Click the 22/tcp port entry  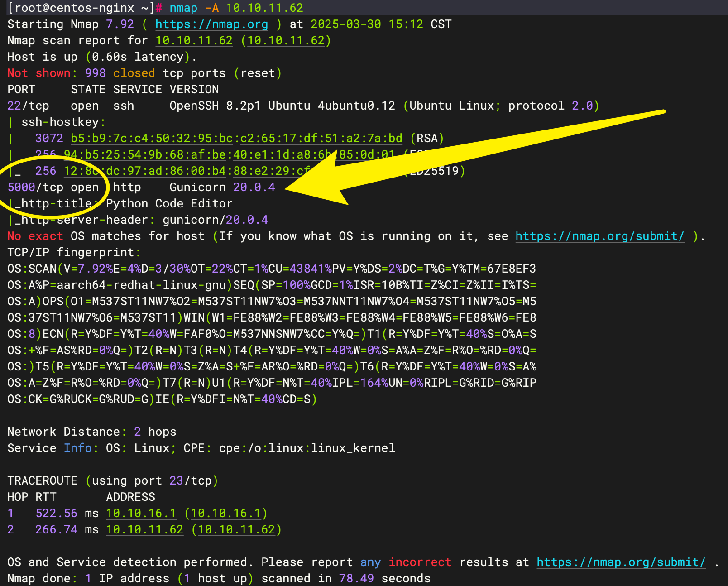pos(28,106)
